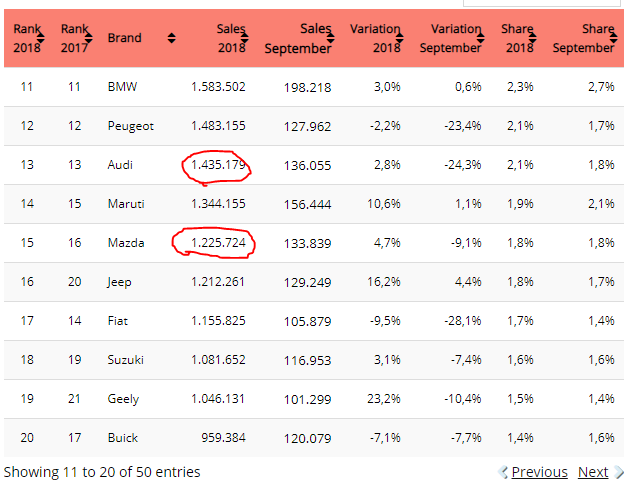Click the circled Audi sales 1.435.179
This screenshot has height=489, width=631.
(218, 165)
